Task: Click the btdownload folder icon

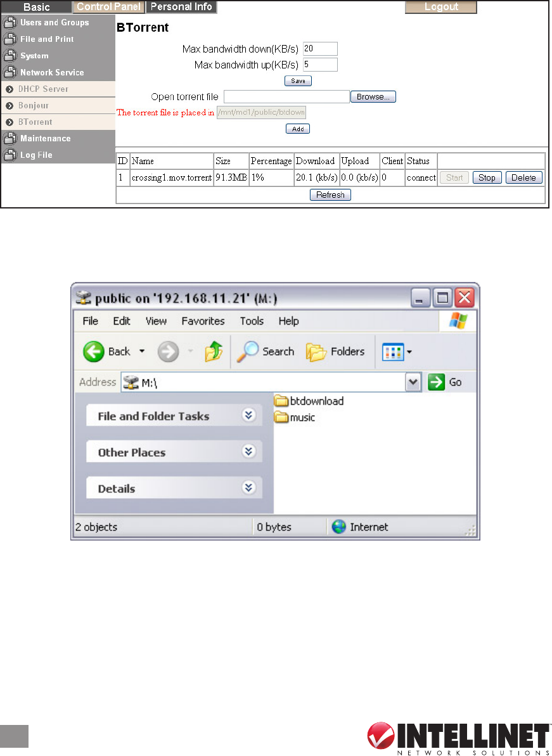Action: (x=281, y=400)
